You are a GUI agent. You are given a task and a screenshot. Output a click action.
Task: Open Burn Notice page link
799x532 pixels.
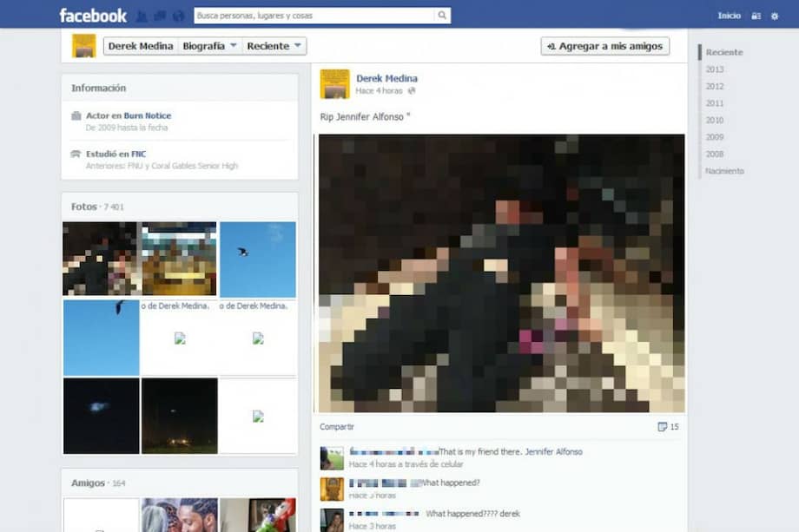tap(148, 115)
